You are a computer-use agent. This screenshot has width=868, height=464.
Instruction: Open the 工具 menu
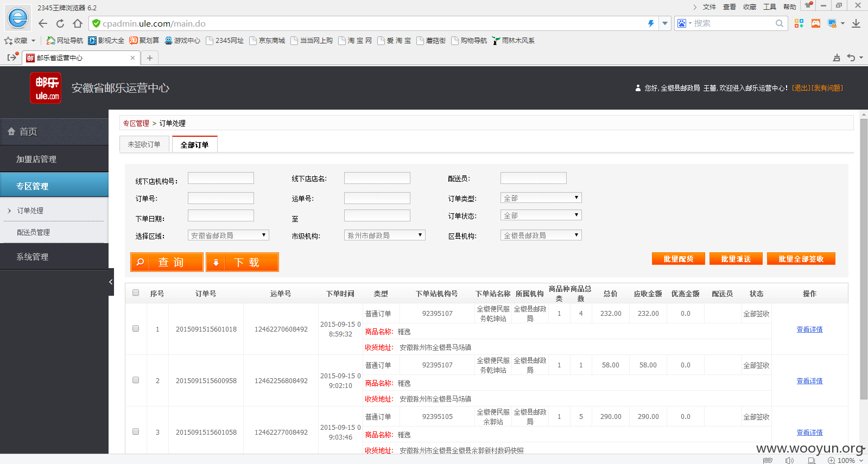click(x=770, y=7)
